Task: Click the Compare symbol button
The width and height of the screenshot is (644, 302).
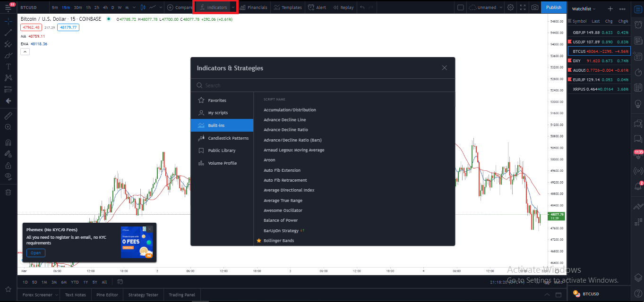Action: [x=179, y=8]
